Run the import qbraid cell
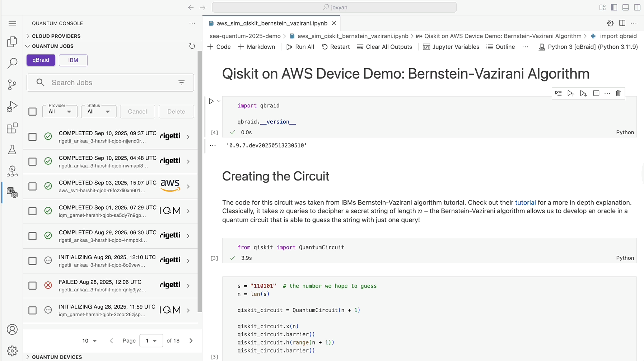 tap(211, 101)
